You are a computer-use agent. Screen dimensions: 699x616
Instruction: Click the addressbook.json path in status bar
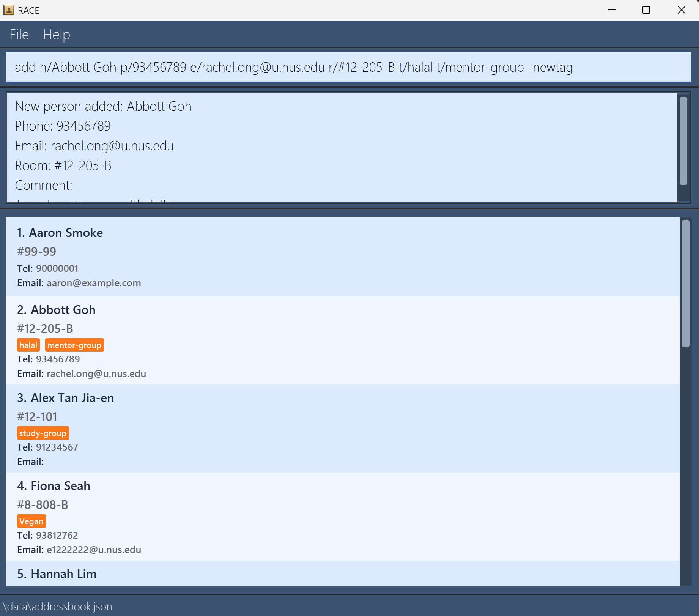coord(57,607)
